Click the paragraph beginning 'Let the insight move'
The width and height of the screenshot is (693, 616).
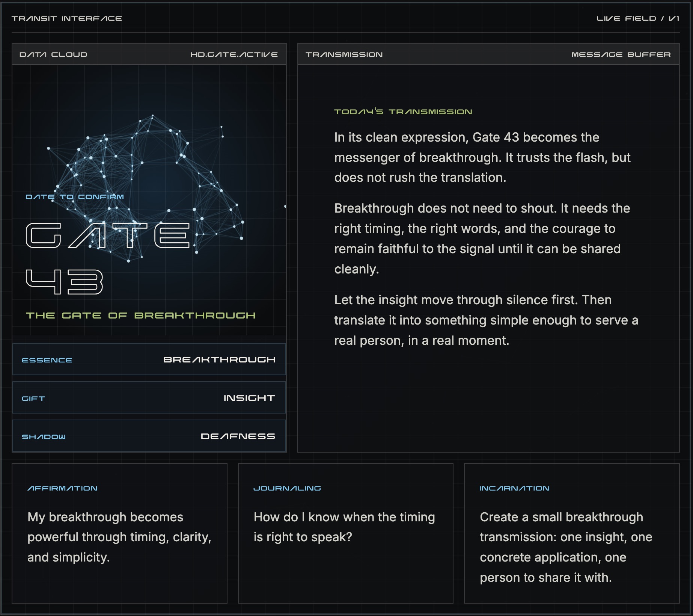point(486,320)
